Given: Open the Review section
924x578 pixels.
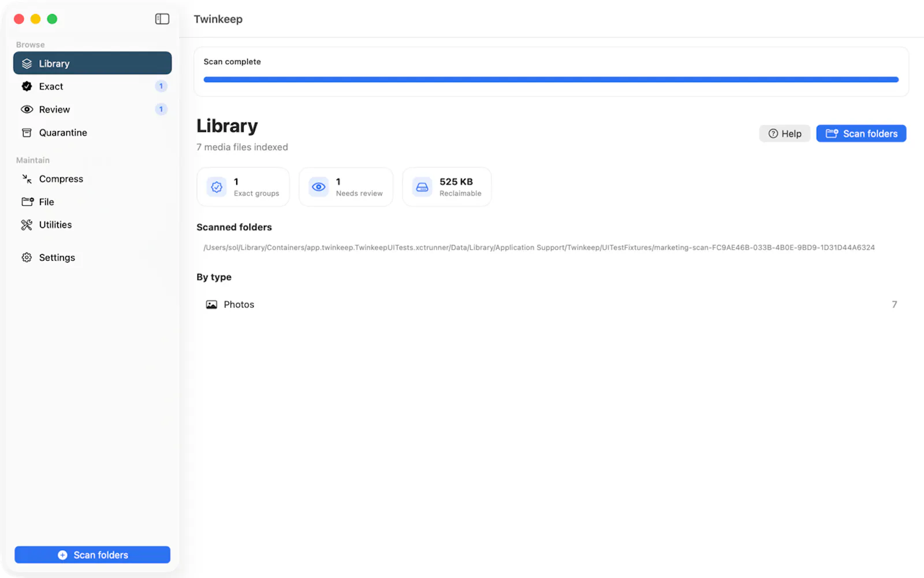Looking at the screenshot, I should tap(92, 109).
